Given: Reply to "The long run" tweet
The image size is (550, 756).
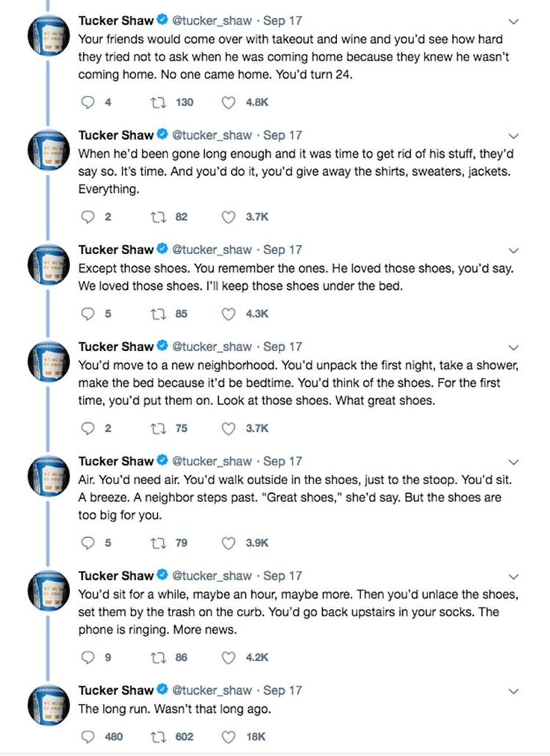Looking at the screenshot, I should pyautogui.click(x=88, y=736).
